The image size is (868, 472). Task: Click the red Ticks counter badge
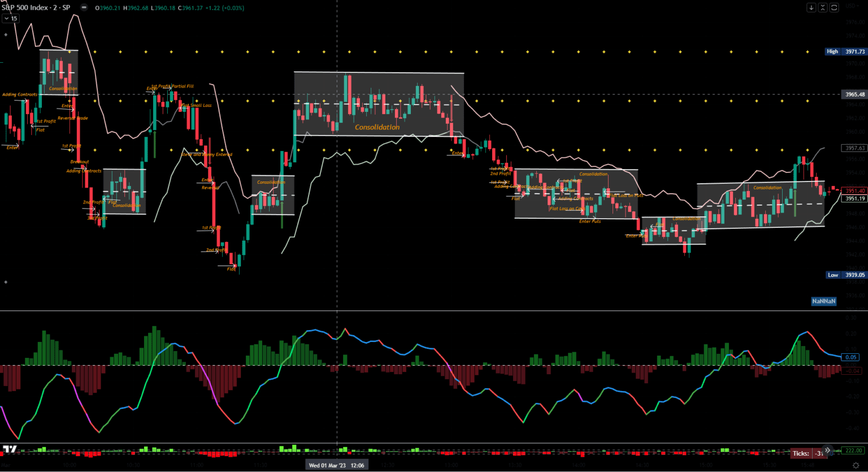click(801, 453)
